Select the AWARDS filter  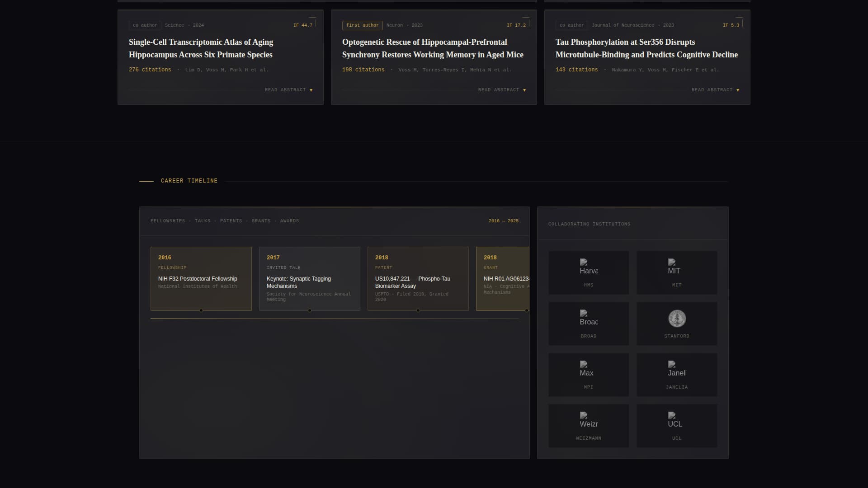289,221
